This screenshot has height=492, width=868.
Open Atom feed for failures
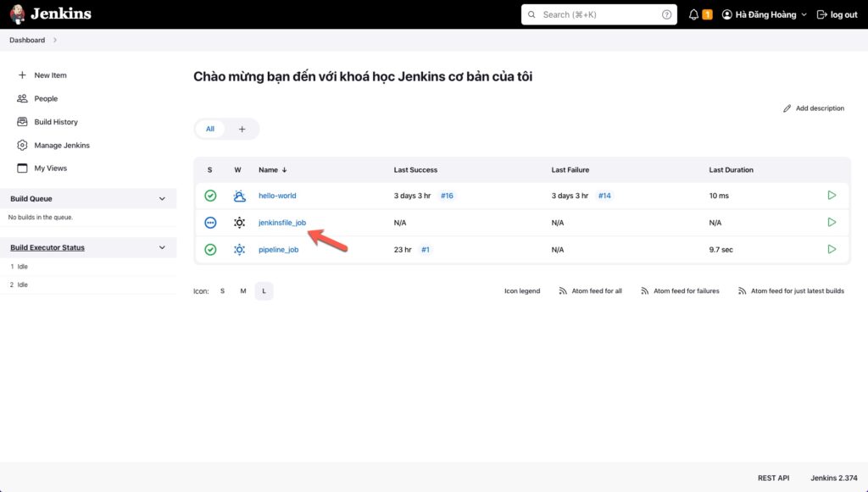pos(687,290)
